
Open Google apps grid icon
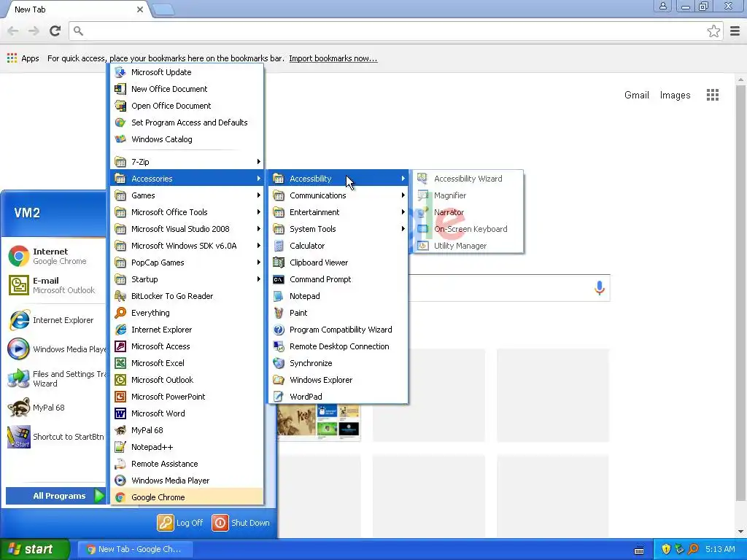pos(713,96)
